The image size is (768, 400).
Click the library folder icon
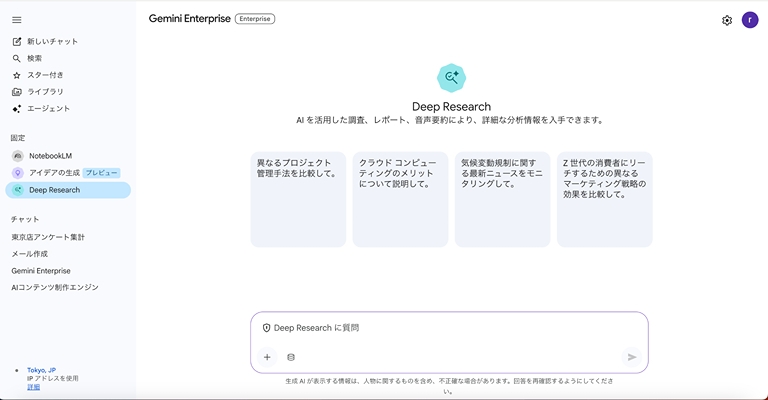(x=17, y=92)
